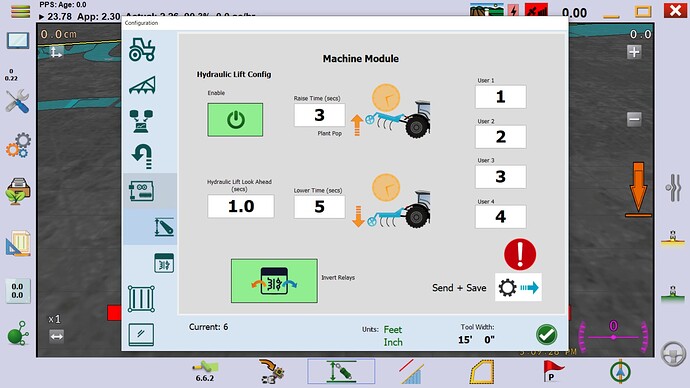Set the User 1 value box
The width and height of the screenshot is (690, 388).
[500, 97]
